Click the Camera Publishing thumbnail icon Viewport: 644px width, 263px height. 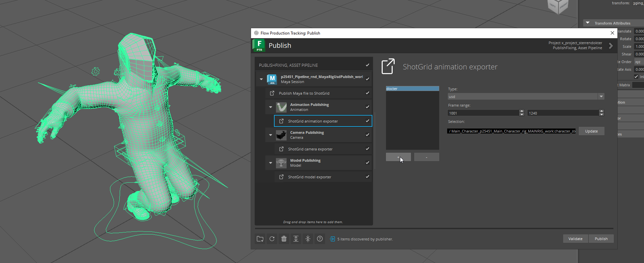(x=281, y=135)
